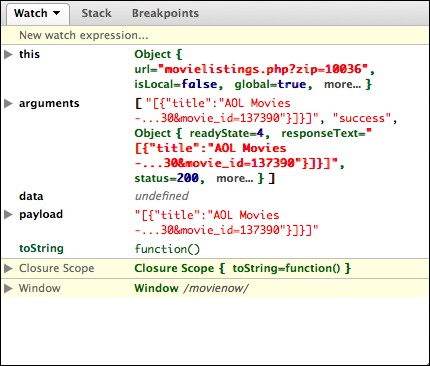Image resolution: width=430 pixels, height=366 pixels.
Task: Expand the 'this' object row
Action: pyautogui.click(x=8, y=54)
